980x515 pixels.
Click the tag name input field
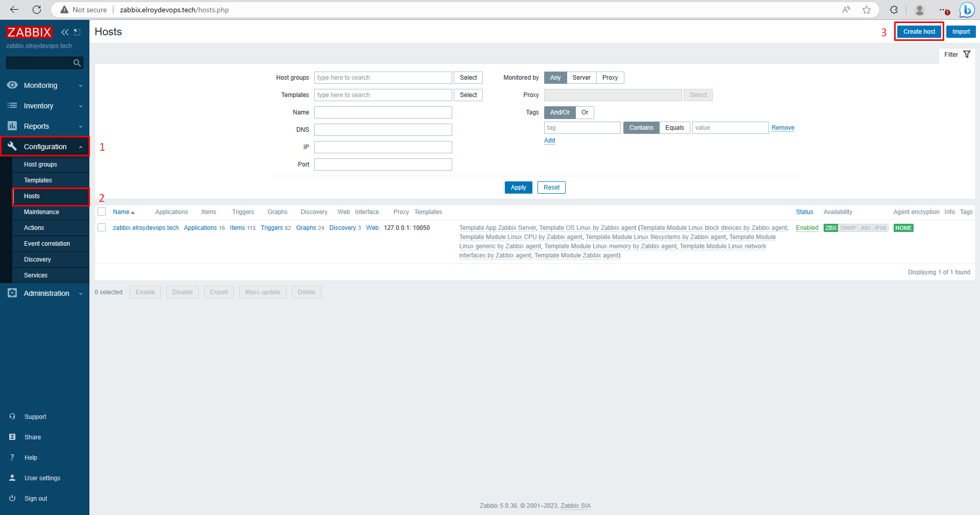pos(582,128)
